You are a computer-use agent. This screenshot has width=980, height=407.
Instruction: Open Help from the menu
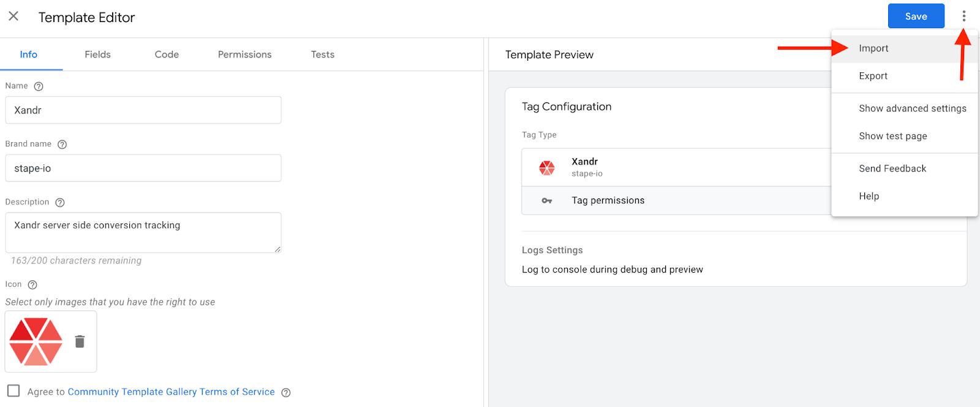coord(904,196)
